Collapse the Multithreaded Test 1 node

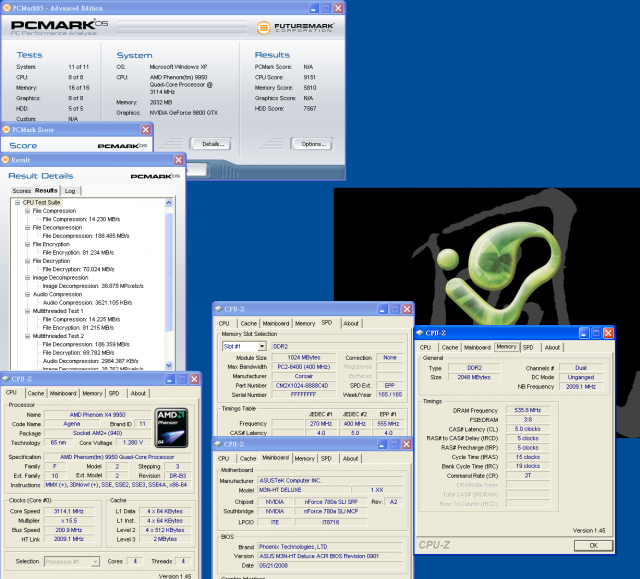[27, 311]
